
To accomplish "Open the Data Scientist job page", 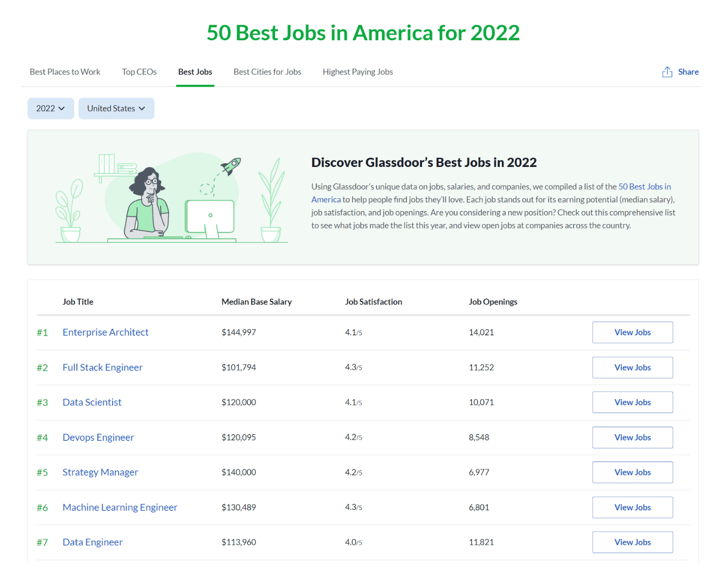I will coord(92,402).
